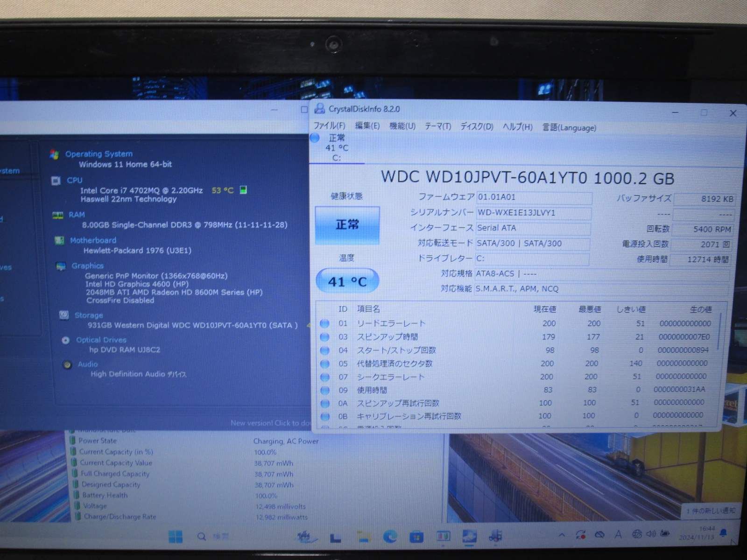
Task: Click the status circle for 03 スピンアップ時間
Action: tap(325, 337)
